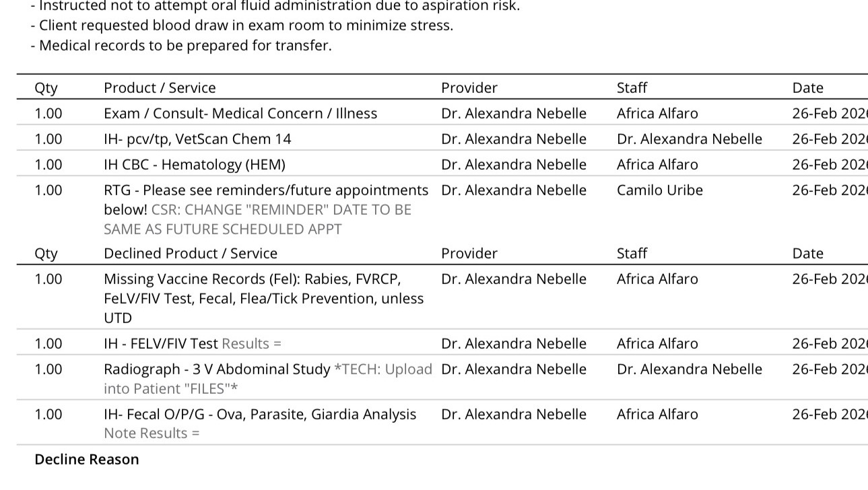Click the "Decline Reason" heading
This screenshot has height=490, width=868.
click(x=87, y=460)
